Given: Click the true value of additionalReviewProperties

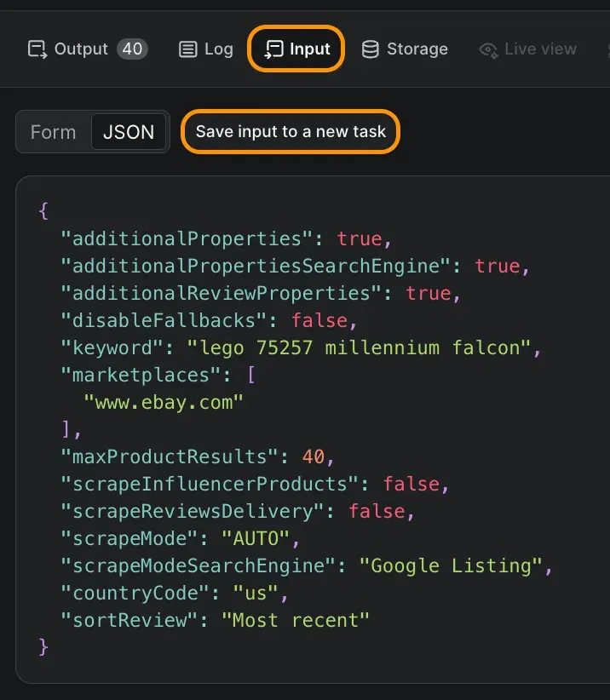Looking at the screenshot, I should click(x=428, y=293).
